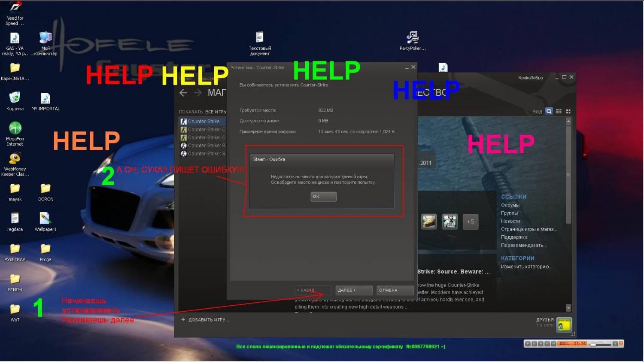The width and height of the screenshot is (644, 362).
Task: Click the plus icon next to ДОБАВИТЬ ИГРУ
Action: coord(183,319)
